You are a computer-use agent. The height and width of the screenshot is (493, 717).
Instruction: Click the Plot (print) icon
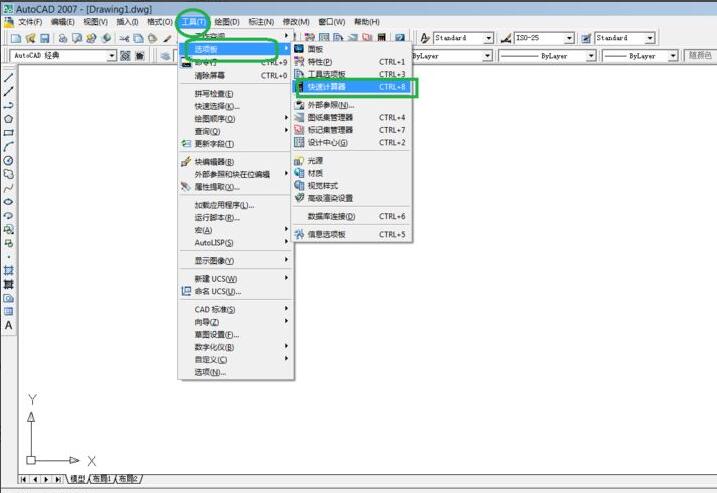coord(63,38)
